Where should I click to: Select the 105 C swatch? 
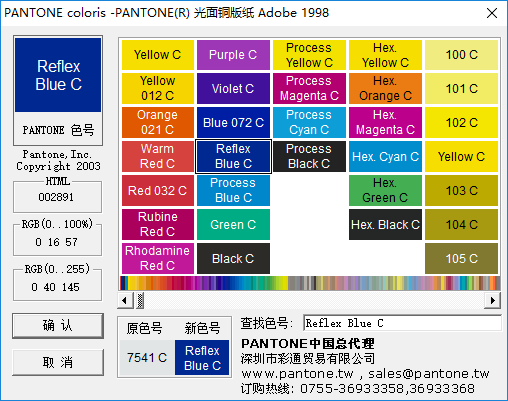(x=461, y=259)
